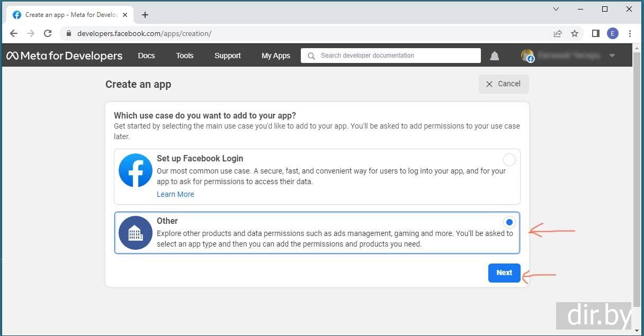Go back with browser back arrow
Viewport: 644px width, 336px height.
(14, 33)
